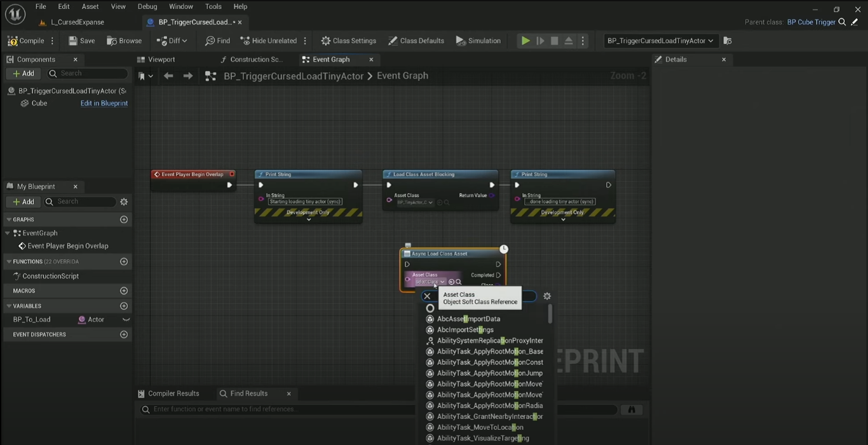Image resolution: width=868 pixels, height=445 pixels.
Task: Open the Diff dropdown
Action: pos(173,41)
